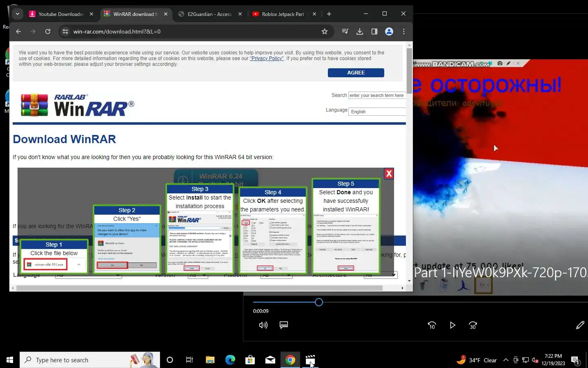This screenshot has height=368, width=588.
Task: Open the Privacy Policy link
Action: pos(267,58)
